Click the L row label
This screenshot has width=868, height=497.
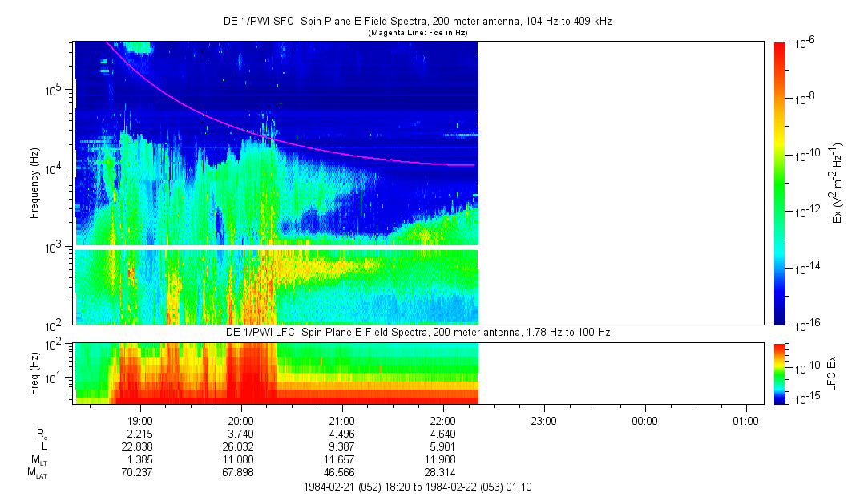(44, 446)
